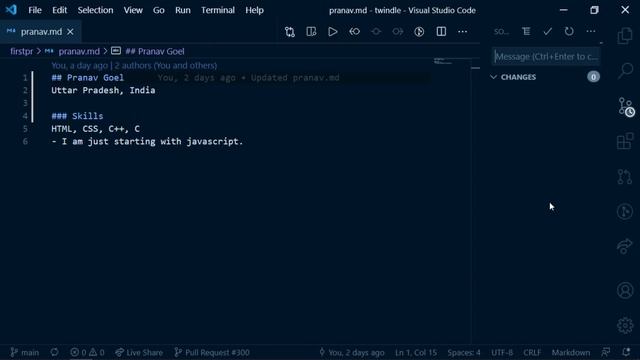Click Ln 1, Col 15 in status bar
This screenshot has height=360, width=640.
click(x=416, y=352)
